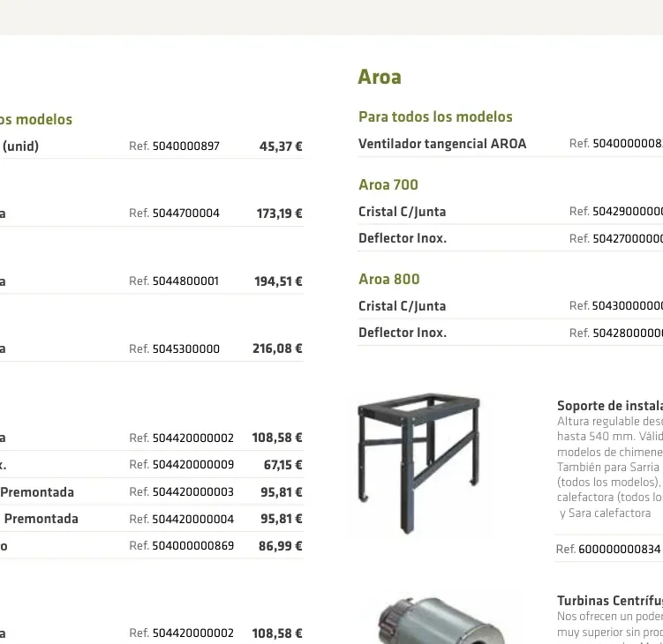The image size is (663, 644).
Task: Click the adjustable support stand image
Action: pos(419,463)
